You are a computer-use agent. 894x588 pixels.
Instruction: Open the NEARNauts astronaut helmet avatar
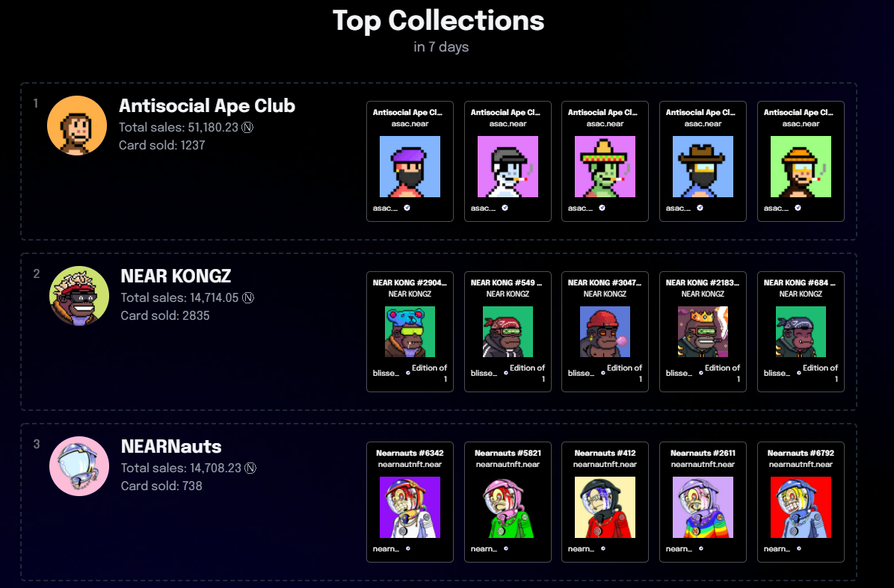pyautogui.click(x=79, y=466)
